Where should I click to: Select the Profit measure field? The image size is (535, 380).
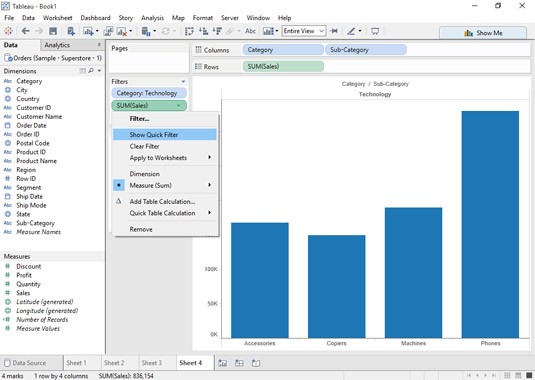(x=24, y=275)
